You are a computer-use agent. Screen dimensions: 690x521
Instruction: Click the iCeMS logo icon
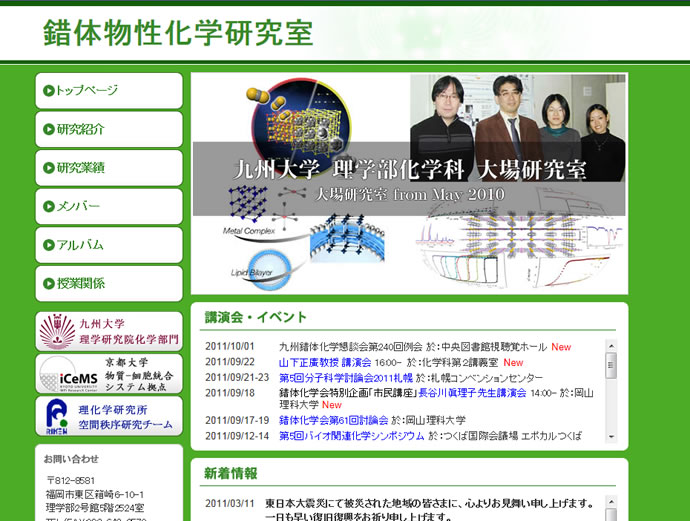(68, 375)
